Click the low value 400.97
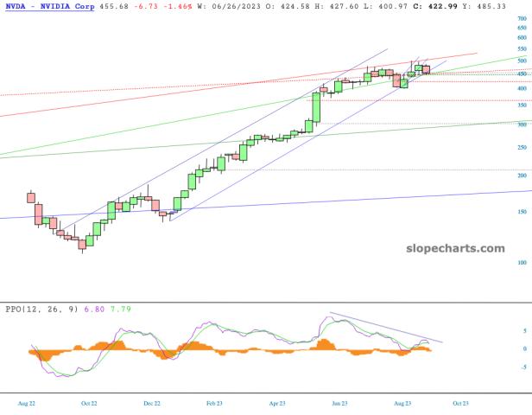The height and width of the screenshot is (415, 532). [393, 6]
